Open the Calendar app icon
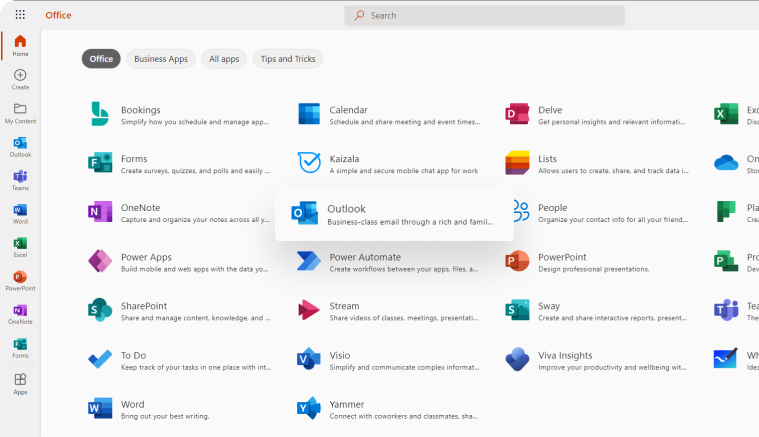The height and width of the screenshot is (437, 759). coord(309,114)
